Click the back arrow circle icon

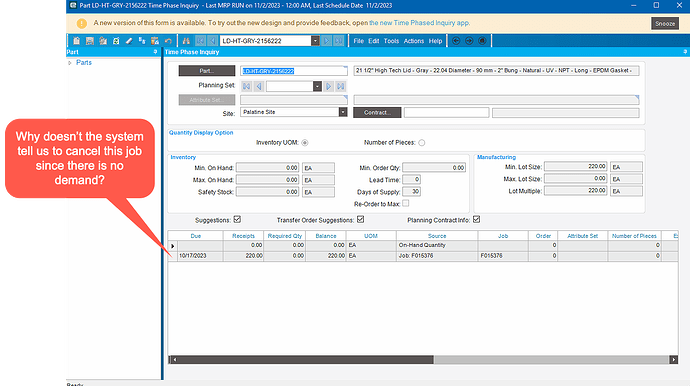(456, 41)
